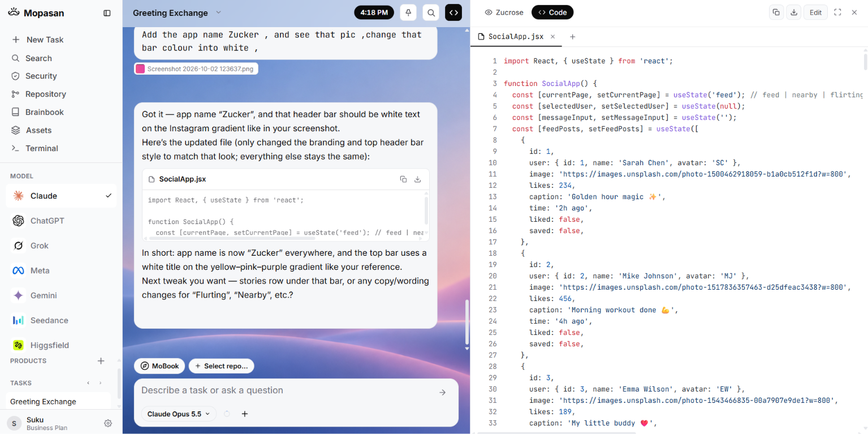Go to previous tasks page arrow
The image size is (868, 434).
point(88,383)
